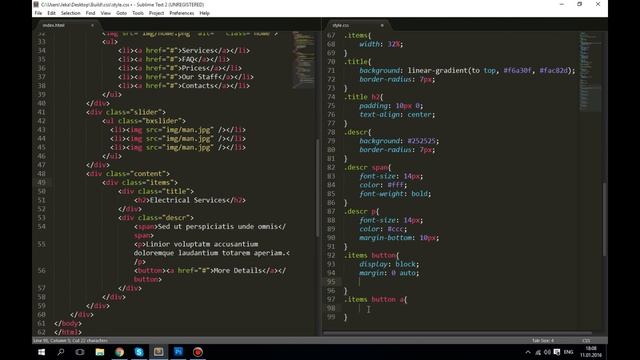Show hidden system tray icons
Viewport: 640px width, 360px height.
pos(528,352)
